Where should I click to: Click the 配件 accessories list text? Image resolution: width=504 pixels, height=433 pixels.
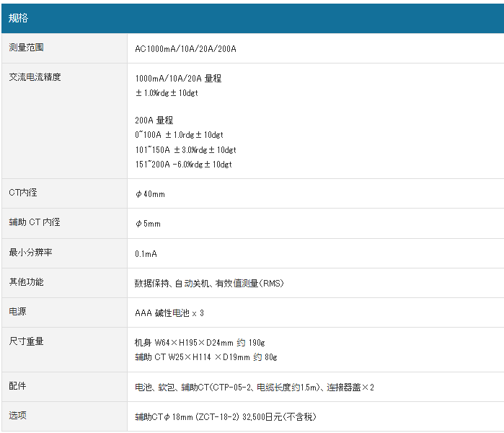(255, 388)
